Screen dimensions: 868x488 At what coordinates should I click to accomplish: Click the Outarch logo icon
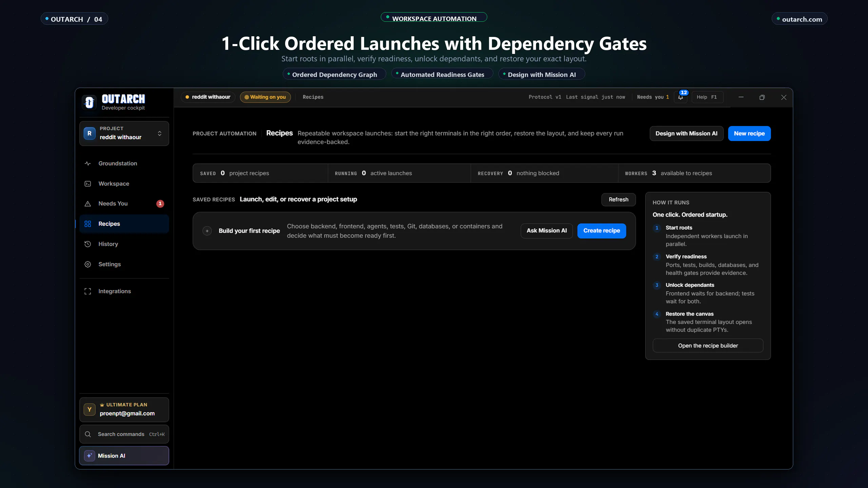click(x=89, y=102)
